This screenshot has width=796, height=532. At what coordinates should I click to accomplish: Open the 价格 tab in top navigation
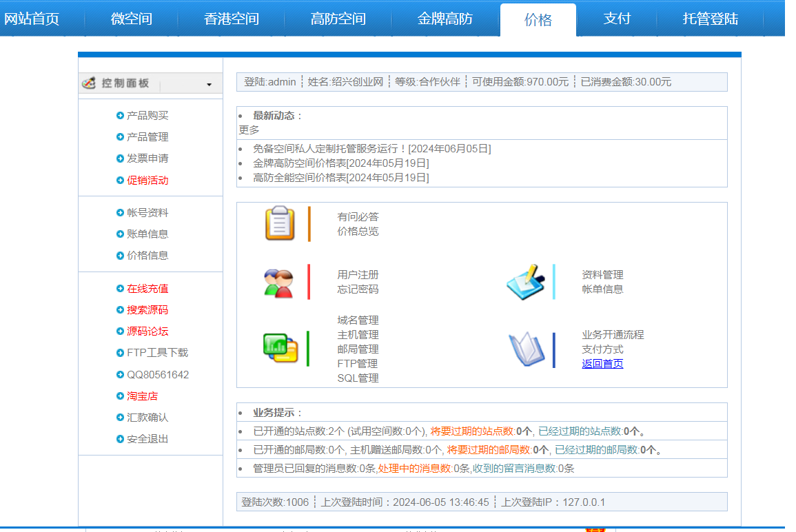point(538,19)
